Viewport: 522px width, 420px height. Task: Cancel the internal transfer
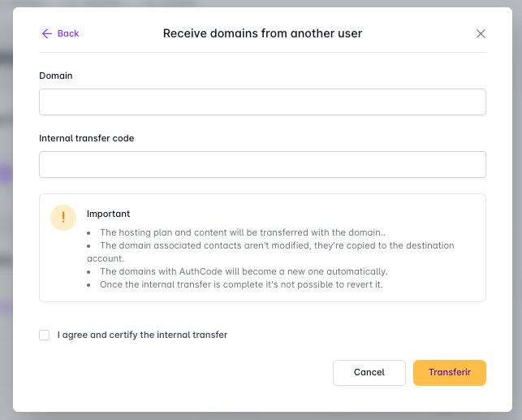coord(369,373)
